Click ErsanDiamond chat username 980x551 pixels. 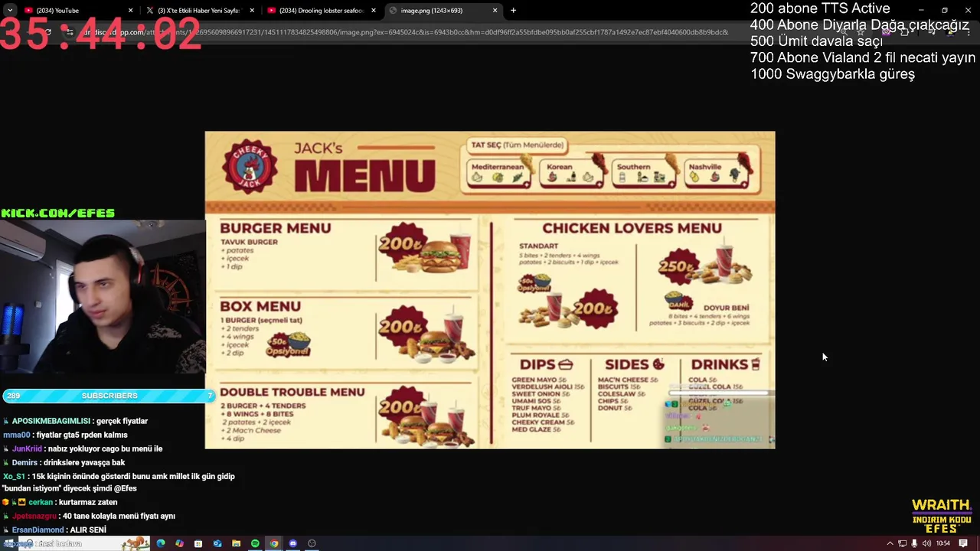coord(38,530)
